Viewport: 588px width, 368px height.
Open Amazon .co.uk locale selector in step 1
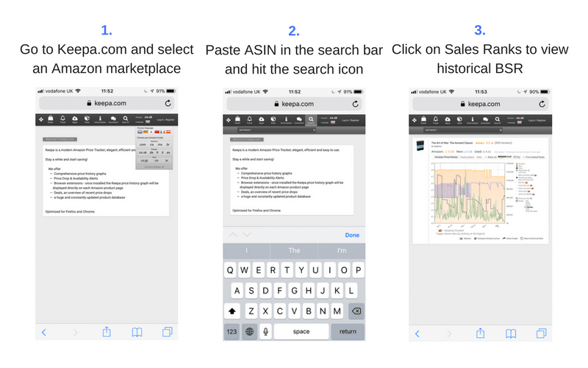(x=148, y=117)
